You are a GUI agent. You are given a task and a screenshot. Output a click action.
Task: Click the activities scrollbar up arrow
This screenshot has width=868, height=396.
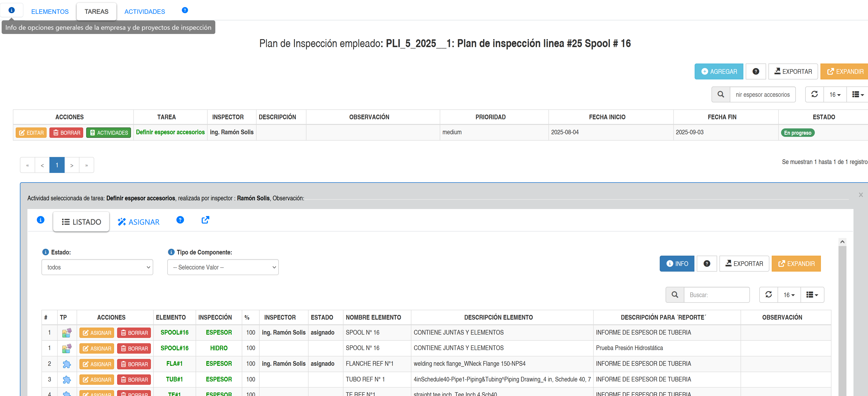[842, 242]
